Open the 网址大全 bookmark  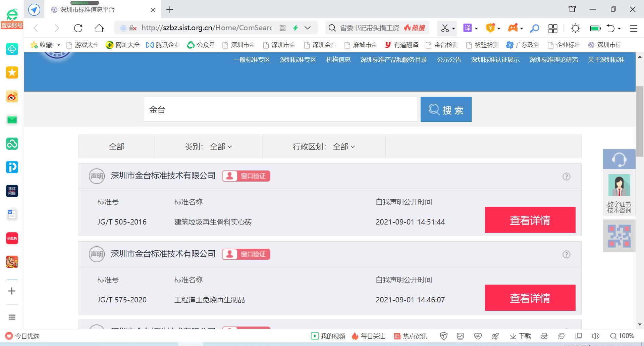pos(123,45)
